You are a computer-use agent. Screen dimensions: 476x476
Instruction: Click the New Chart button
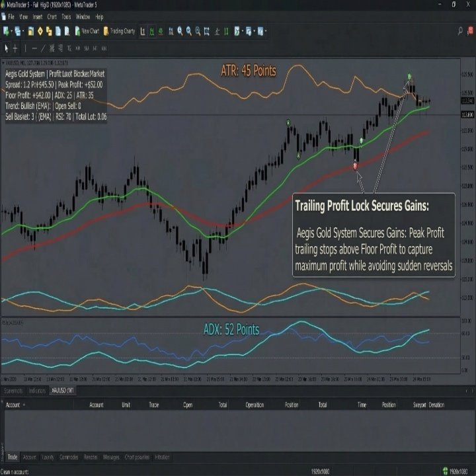[x=87, y=31]
